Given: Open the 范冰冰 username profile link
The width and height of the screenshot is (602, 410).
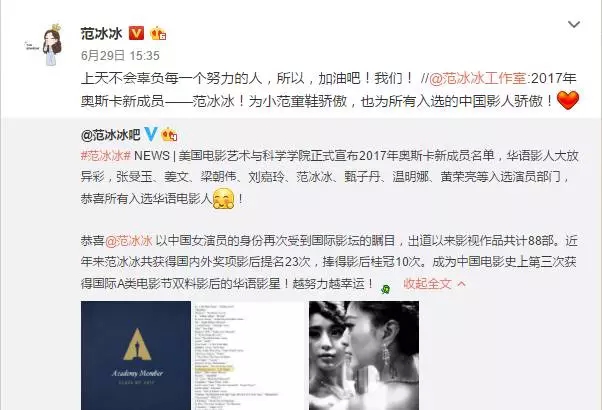Looking at the screenshot, I should pyautogui.click(x=101, y=33).
